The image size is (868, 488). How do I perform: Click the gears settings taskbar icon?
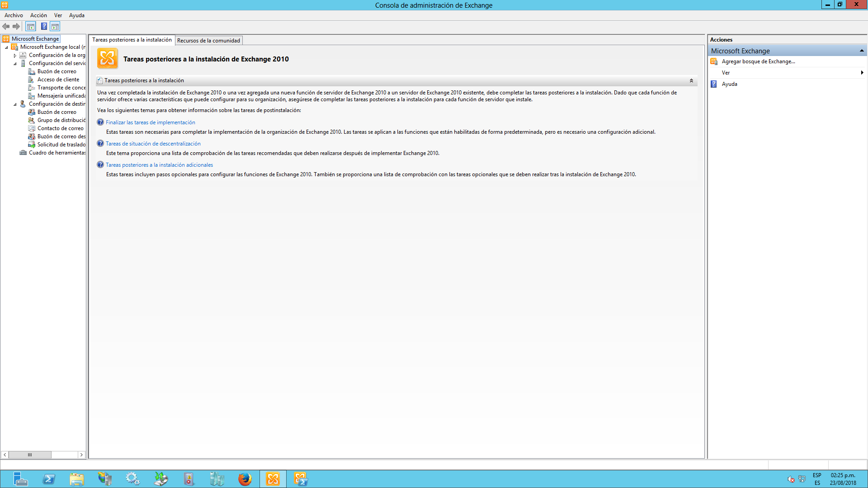133,479
